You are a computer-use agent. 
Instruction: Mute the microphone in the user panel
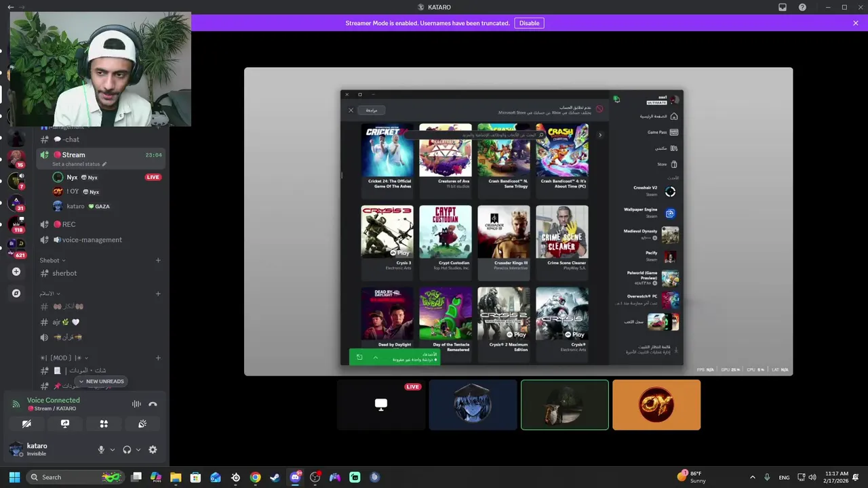(x=101, y=449)
